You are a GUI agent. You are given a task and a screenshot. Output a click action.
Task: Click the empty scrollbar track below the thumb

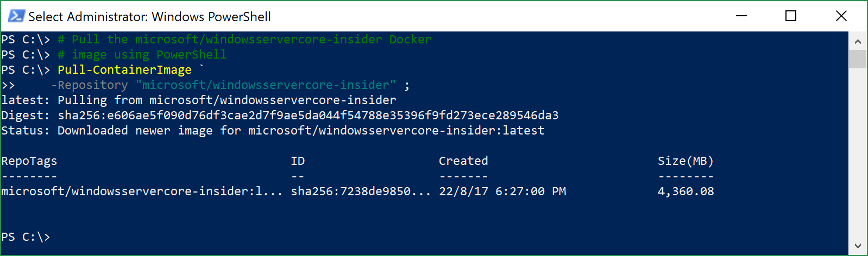point(858,152)
